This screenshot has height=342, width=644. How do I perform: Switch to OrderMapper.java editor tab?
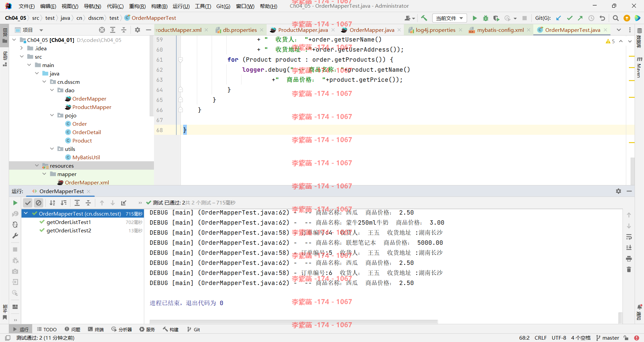coord(372,30)
